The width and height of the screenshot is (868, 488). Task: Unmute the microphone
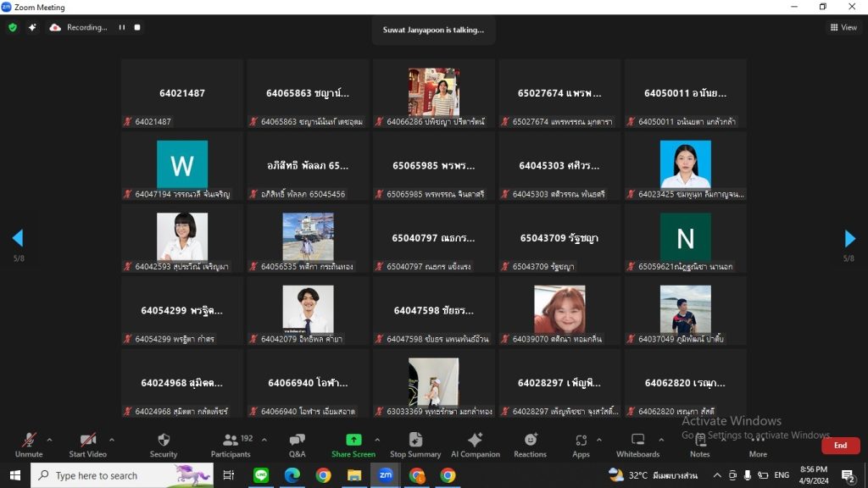coord(29,446)
